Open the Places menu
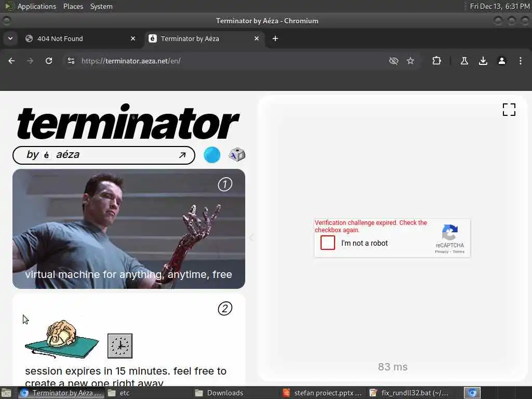This screenshot has height=399, width=532. coord(73,6)
